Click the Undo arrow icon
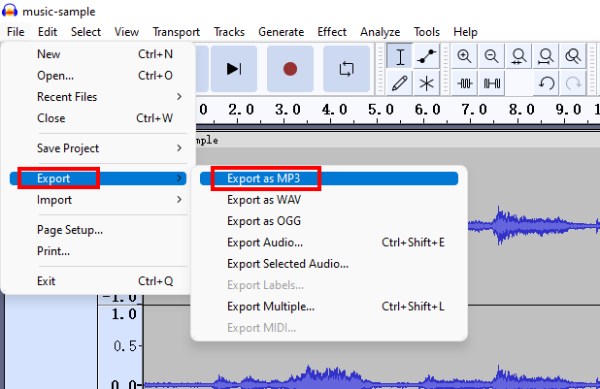 pos(546,83)
